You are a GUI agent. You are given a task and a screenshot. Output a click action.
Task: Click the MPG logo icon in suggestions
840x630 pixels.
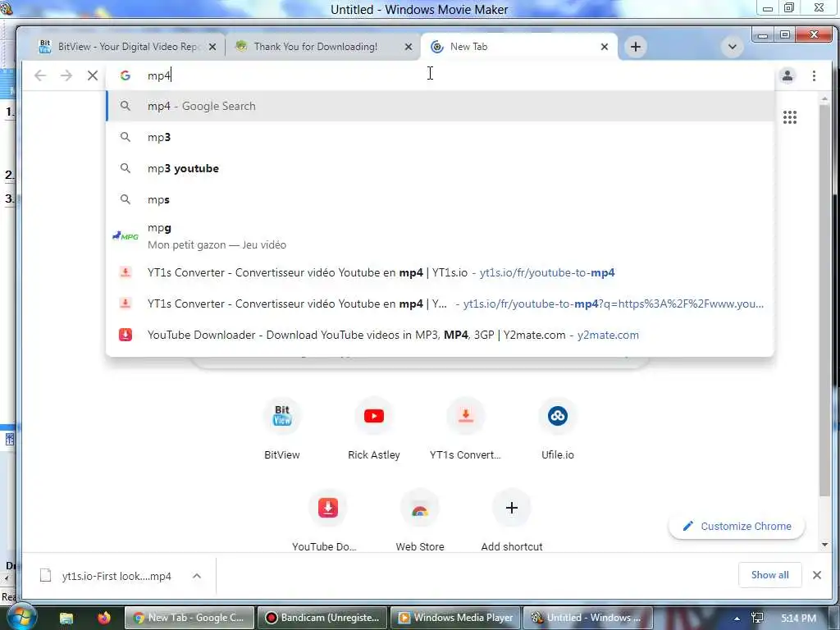(x=126, y=236)
